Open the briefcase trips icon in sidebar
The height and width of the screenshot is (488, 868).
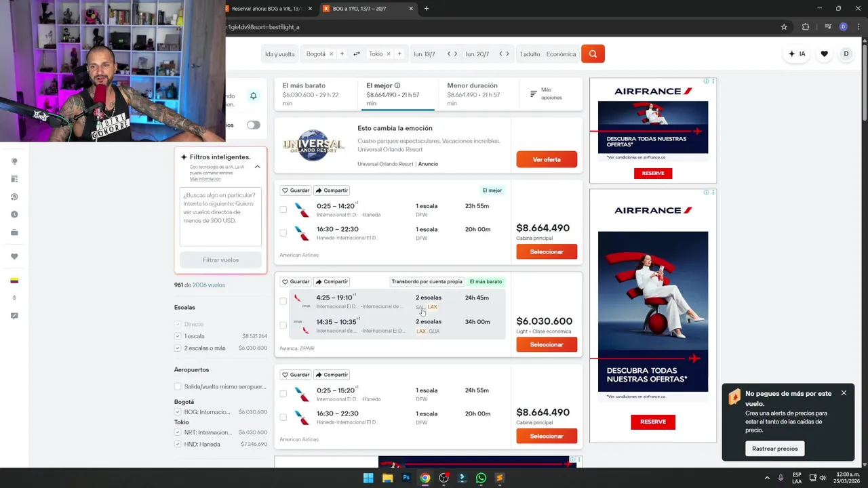click(14, 232)
